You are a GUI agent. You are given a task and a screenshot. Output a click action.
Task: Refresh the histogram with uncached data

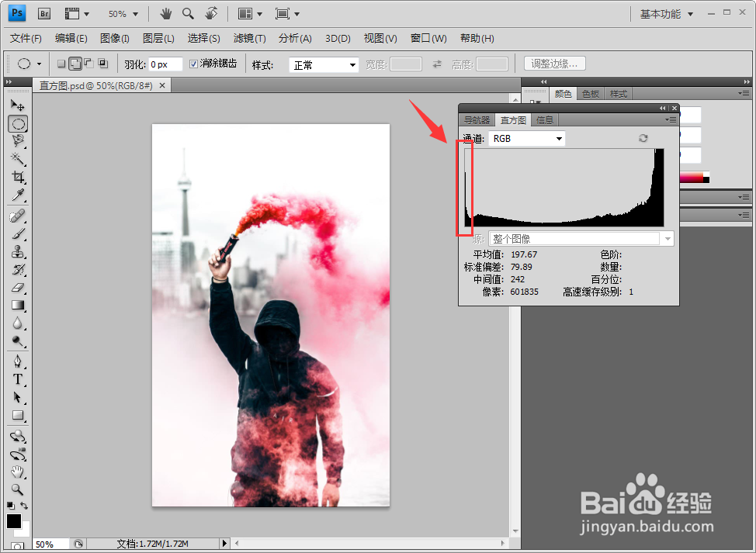tap(643, 139)
